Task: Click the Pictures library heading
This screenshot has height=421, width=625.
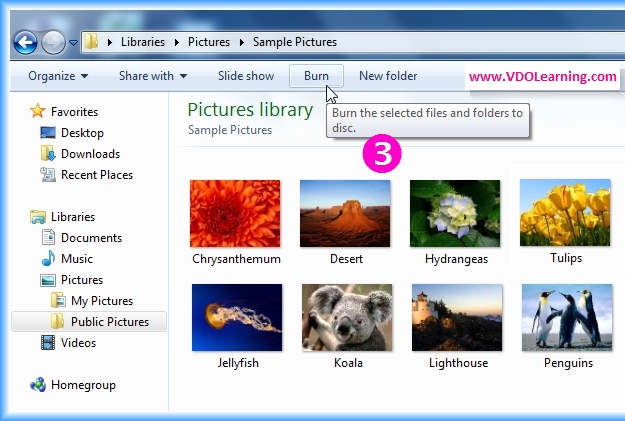Action: (250, 110)
